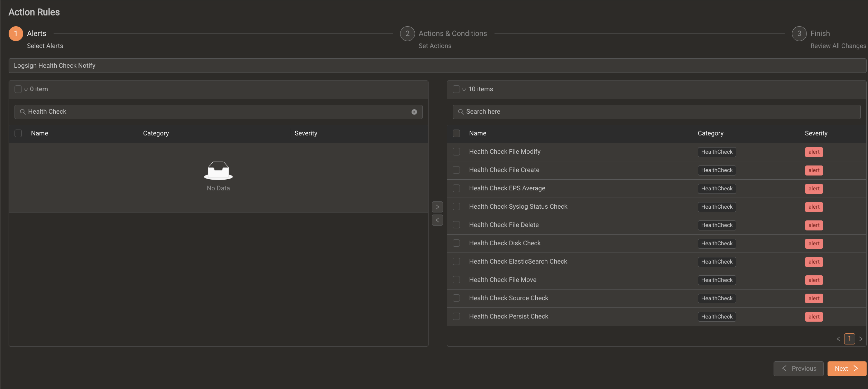Clear the Health Check search text

(414, 112)
